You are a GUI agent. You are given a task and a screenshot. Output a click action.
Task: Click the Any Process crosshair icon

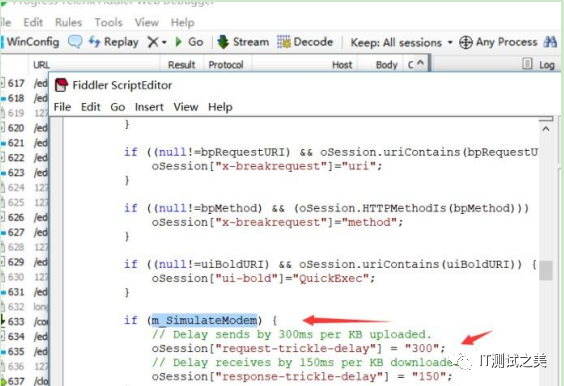(x=466, y=42)
